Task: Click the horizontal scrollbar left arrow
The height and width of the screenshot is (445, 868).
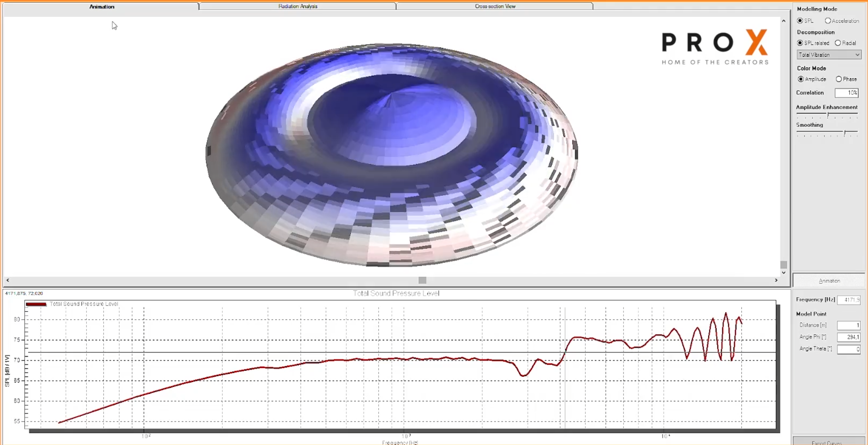Action: [x=8, y=280]
